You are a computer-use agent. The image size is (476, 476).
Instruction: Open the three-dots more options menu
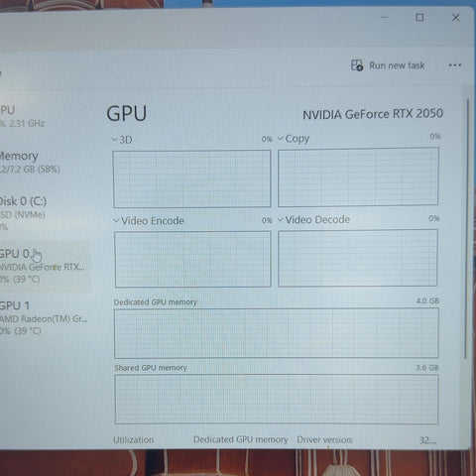[455, 65]
